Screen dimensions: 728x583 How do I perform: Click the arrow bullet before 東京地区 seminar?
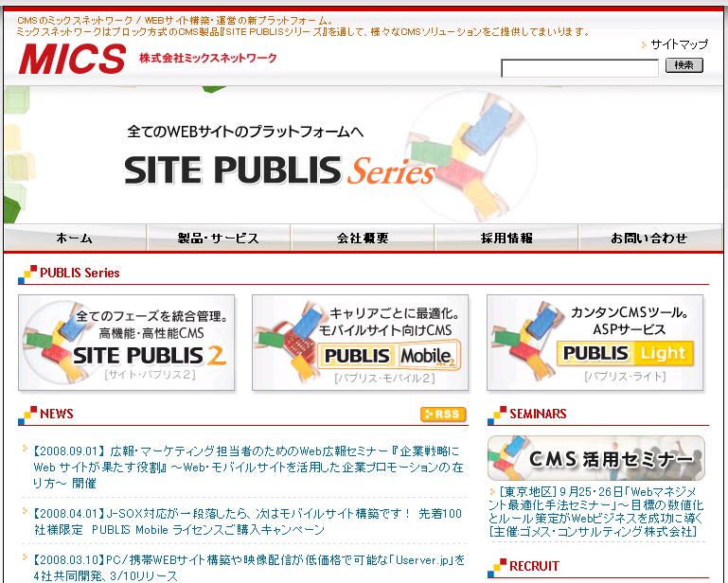tap(492, 491)
